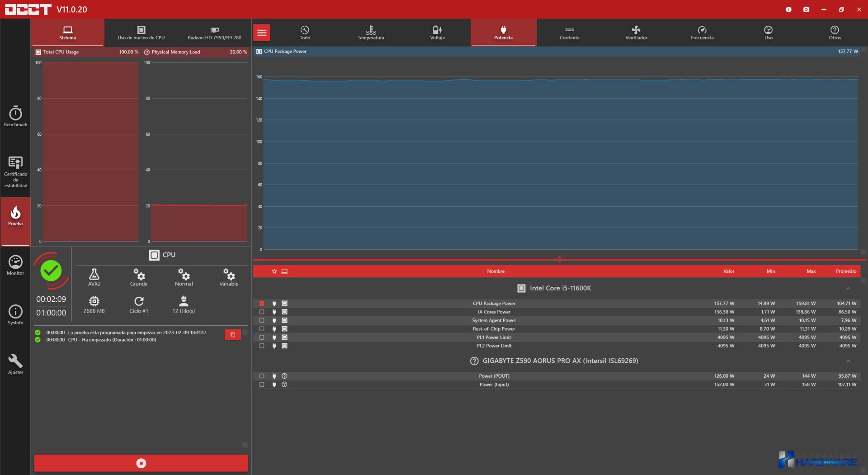Collapse the GIGABYTE Z590 AORUS group

point(848,361)
